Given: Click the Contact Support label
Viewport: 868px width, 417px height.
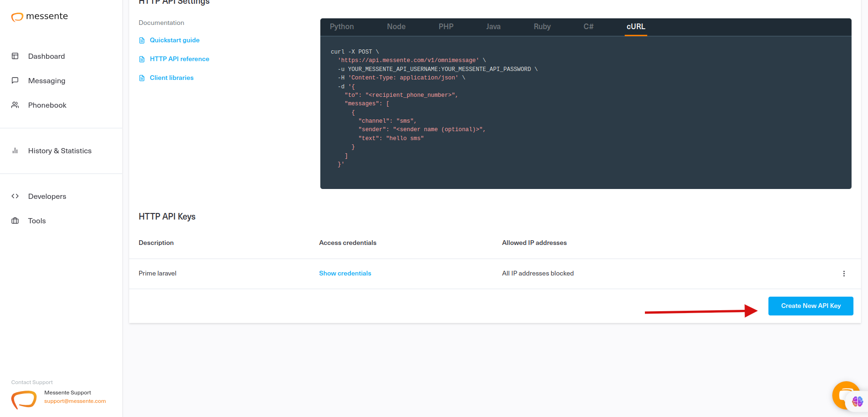Looking at the screenshot, I should 32,382.
